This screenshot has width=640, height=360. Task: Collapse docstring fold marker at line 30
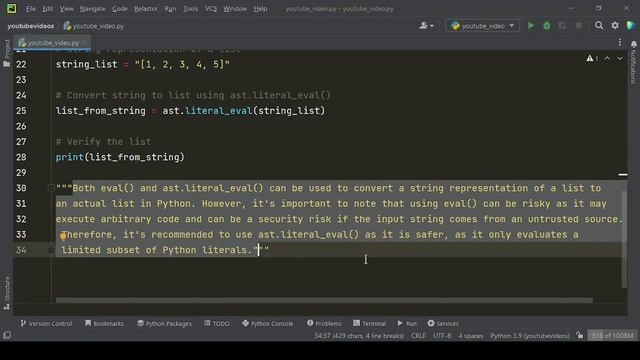pos(51,188)
